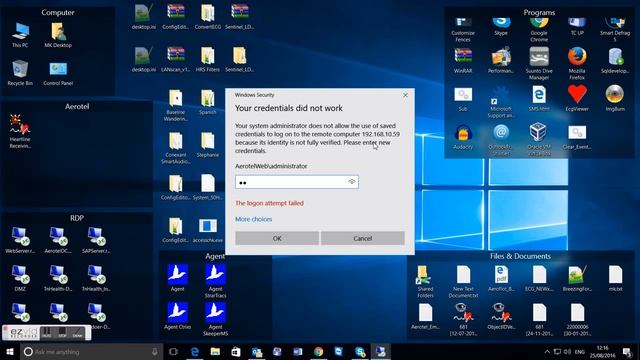Select the Spanish folder icon
640x360 pixels.
[x=208, y=102]
